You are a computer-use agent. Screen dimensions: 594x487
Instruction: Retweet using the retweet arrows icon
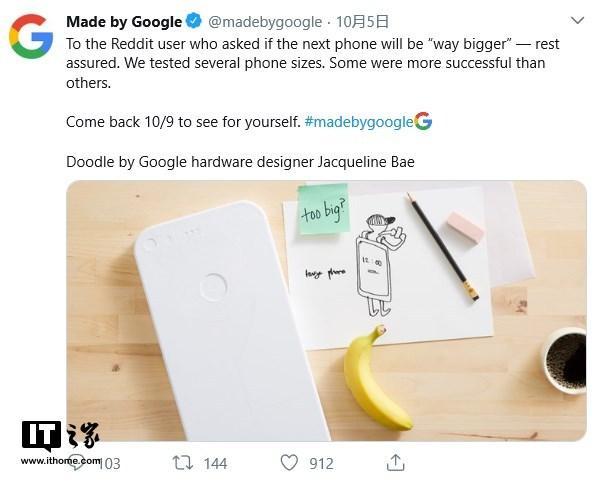[183, 463]
